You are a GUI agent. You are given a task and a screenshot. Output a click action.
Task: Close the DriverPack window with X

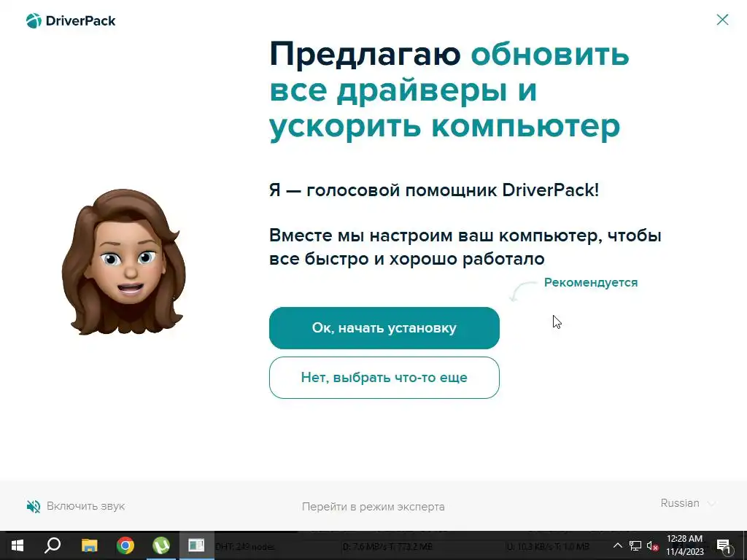coord(722,20)
